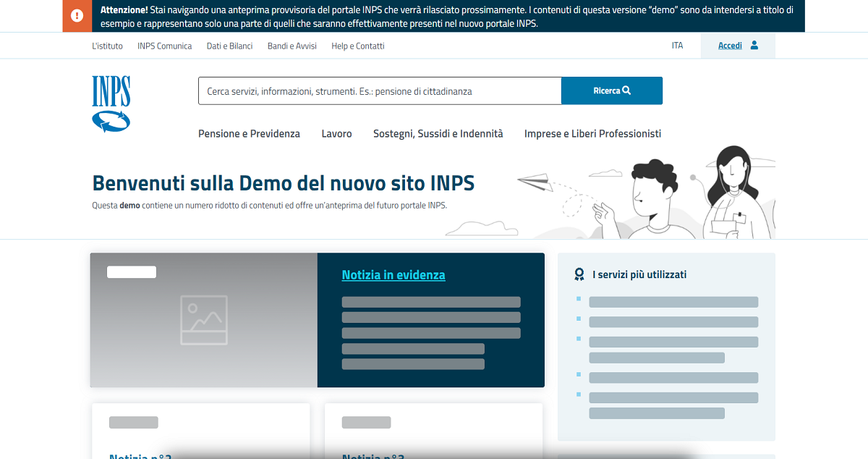Open Bandi e Avvisi section
The height and width of the screenshot is (459, 868).
pos(292,46)
